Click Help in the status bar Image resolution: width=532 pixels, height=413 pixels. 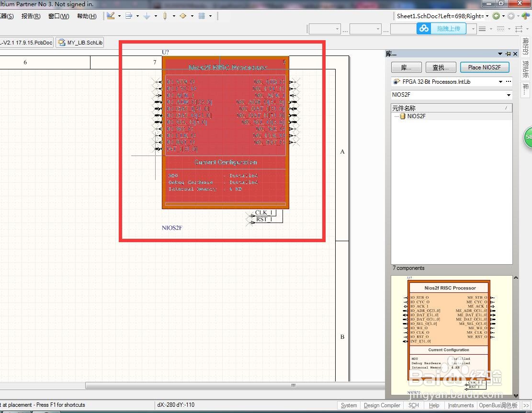coord(434,405)
